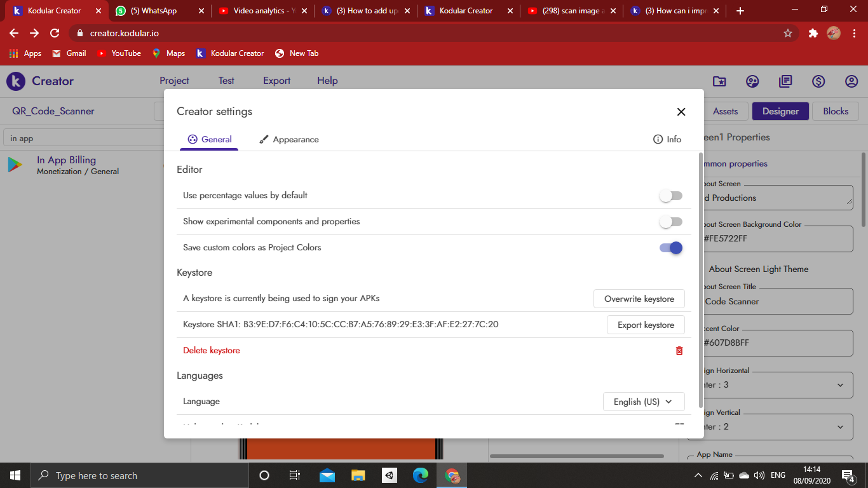The width and height of the screenshot is (868, 488).
Task: Bookmark this page with the star icon
Action: tap(788, 33)
